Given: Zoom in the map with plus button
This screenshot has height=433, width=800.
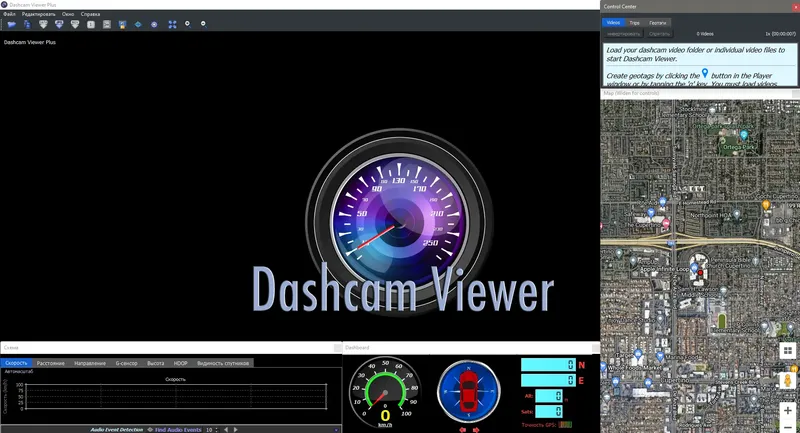Looking at the screenshot, I should point(788,410).
